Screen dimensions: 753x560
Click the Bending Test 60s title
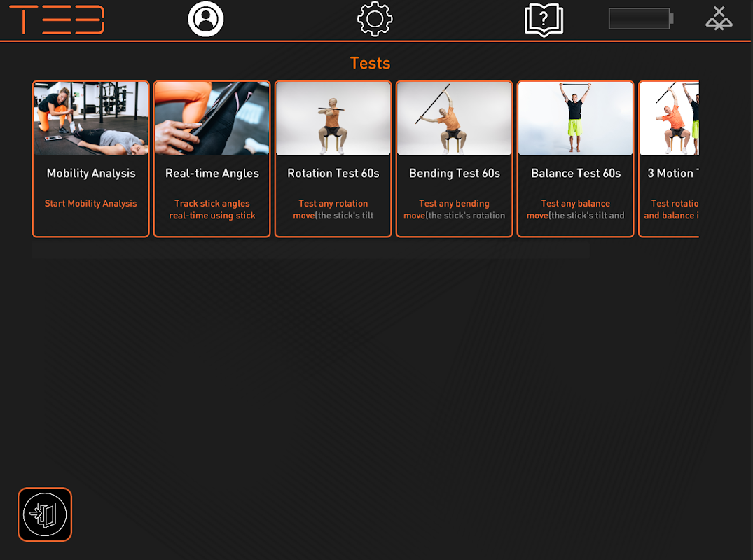point(455,173)
